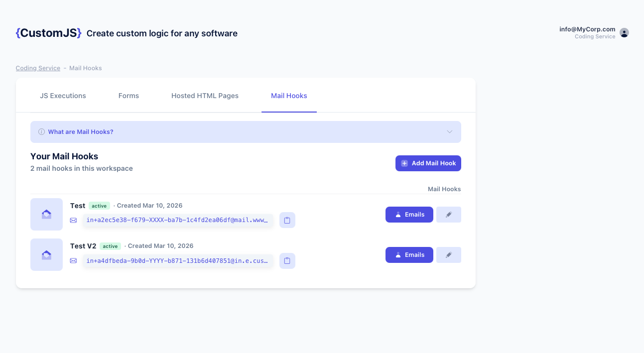Click the active badge on the Test hook

[99, 205]
